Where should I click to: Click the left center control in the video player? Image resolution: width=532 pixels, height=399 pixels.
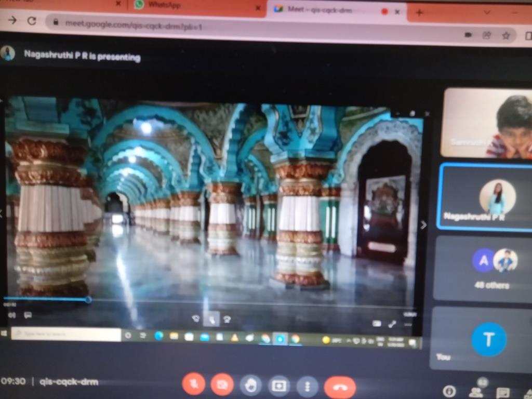click(195, 318)
